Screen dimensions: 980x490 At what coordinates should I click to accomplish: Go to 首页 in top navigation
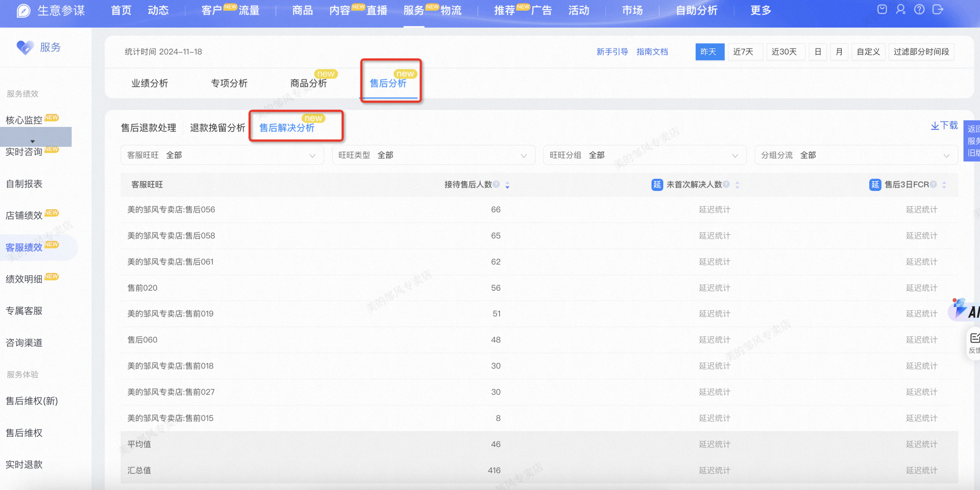121,10
